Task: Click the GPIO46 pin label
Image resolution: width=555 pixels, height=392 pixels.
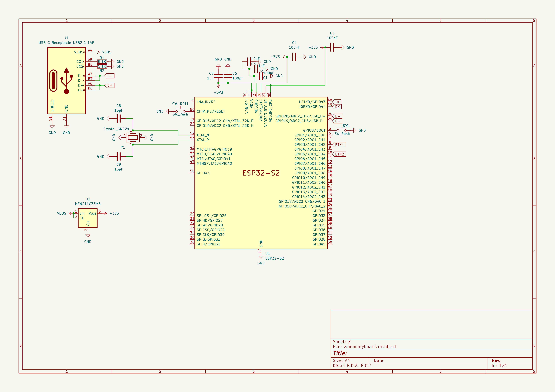Action: coord(203,173)
